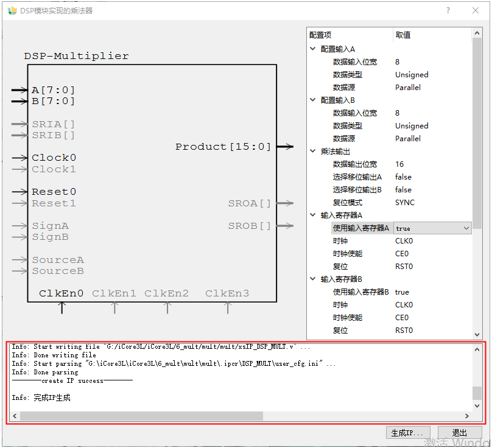Select the 复位模式 SYNC value

405,202
